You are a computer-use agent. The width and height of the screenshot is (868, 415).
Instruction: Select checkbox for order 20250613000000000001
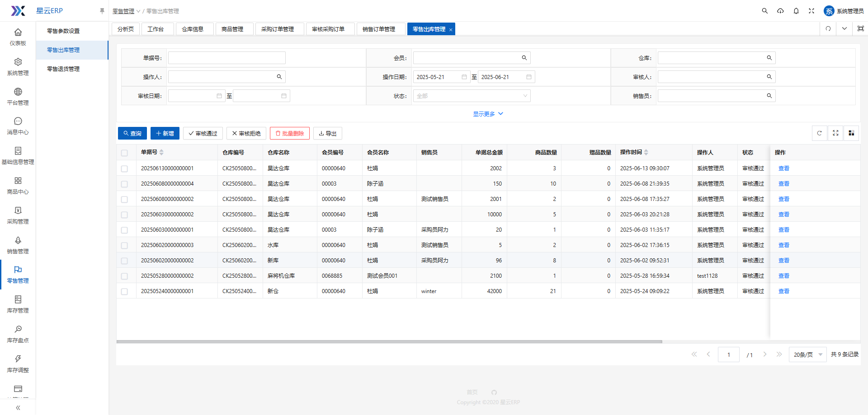124,168
